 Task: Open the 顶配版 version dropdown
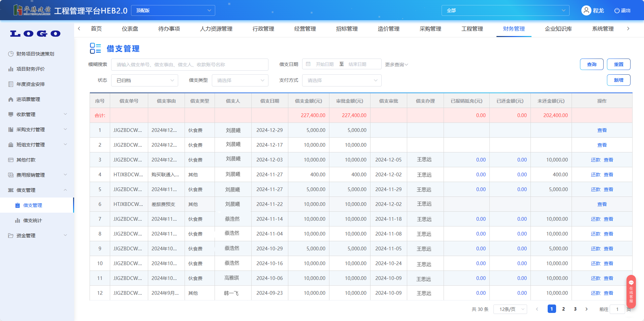click(173, 10)
